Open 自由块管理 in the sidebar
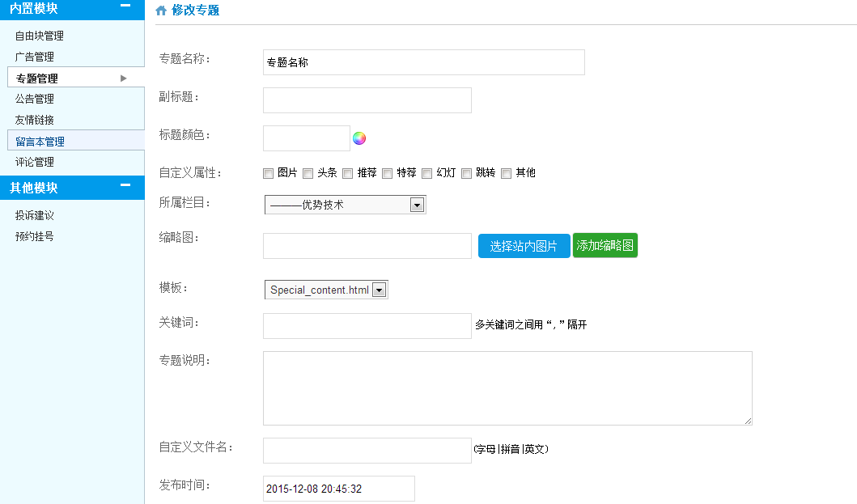 click(x=39, y=36)
